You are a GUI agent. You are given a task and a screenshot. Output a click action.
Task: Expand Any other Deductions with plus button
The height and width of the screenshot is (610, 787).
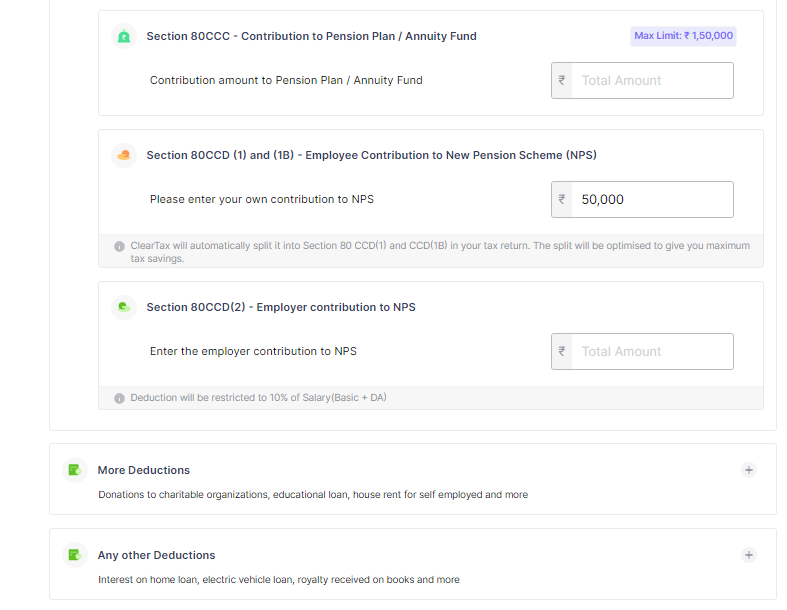(749, 555)
